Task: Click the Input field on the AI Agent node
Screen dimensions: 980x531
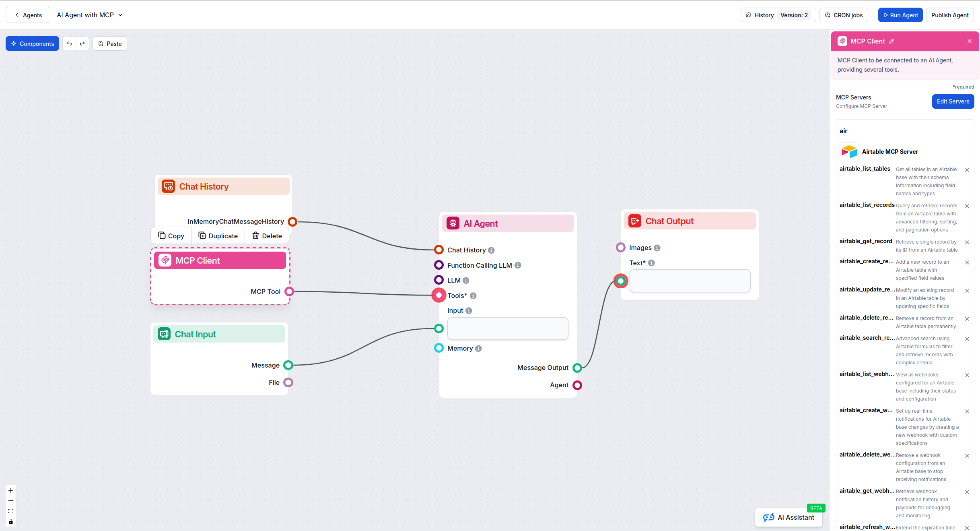Action: pyautogui.click(x=507, y=329)
